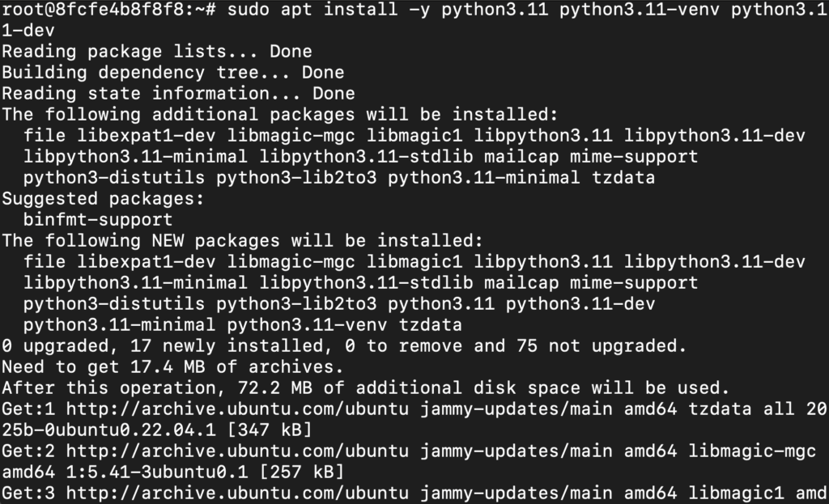Image resolution: width=829 pixels, height=504 pixels.
Task: Click the word sudo in the command
Action: point(249,9)
